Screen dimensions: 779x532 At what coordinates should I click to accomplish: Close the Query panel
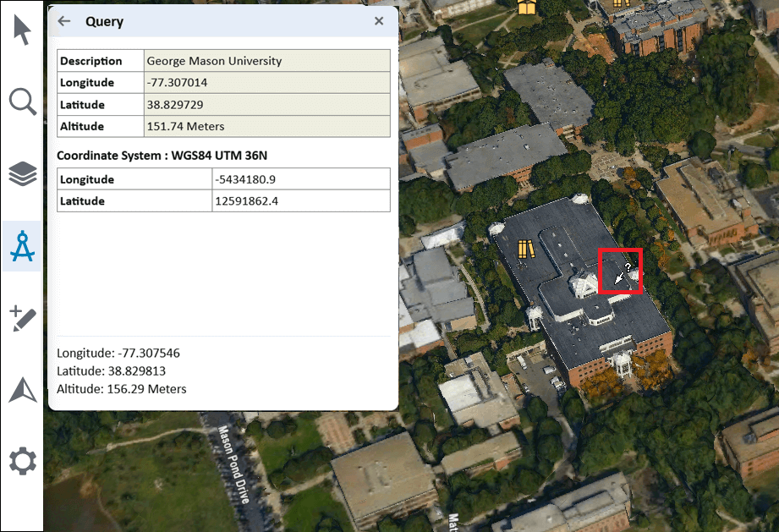point(379,21)
